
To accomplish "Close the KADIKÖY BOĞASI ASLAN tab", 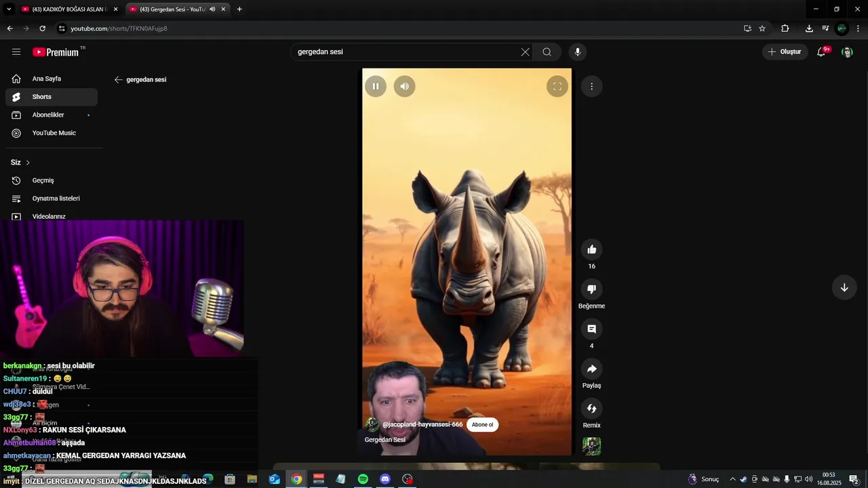I will pos(115,9).
